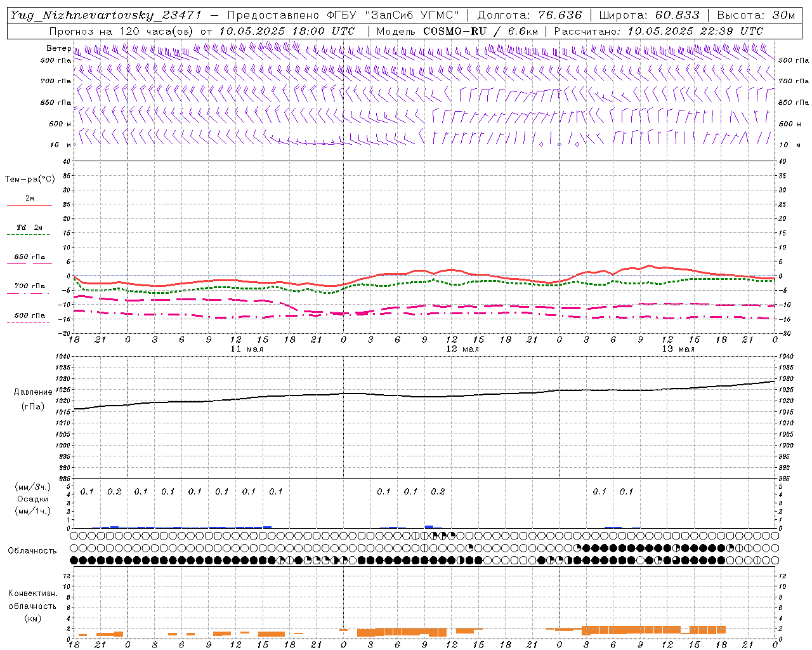Click the (мм/1ч.) precipitation unit label
This screenshot has width=812, height=650.
pos(33,511)
